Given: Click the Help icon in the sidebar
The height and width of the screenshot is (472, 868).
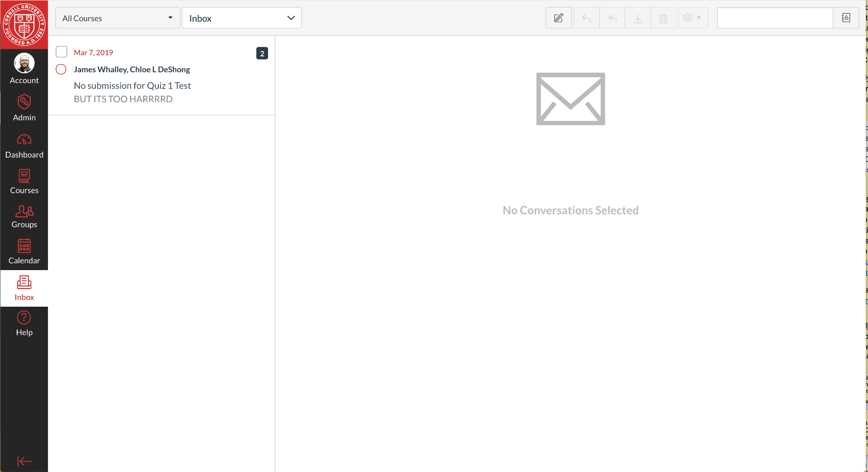Looking at the screenshot, I should [24, 322].
